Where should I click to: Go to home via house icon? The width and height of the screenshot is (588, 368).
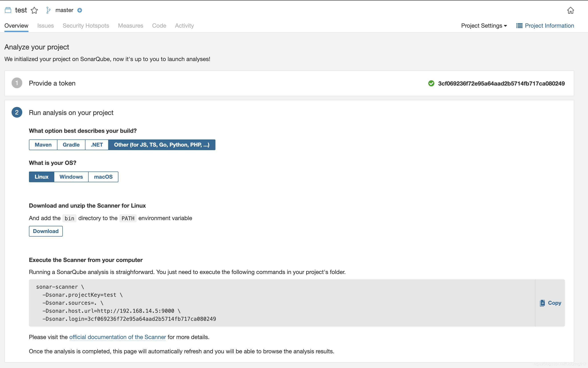(x=570, y=10)
